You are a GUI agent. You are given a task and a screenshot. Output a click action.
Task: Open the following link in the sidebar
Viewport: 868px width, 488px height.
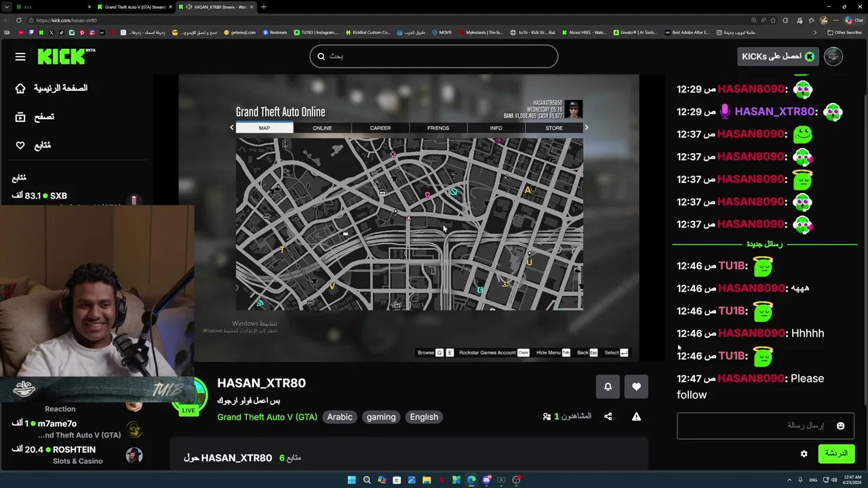click(x=42, y=145)
